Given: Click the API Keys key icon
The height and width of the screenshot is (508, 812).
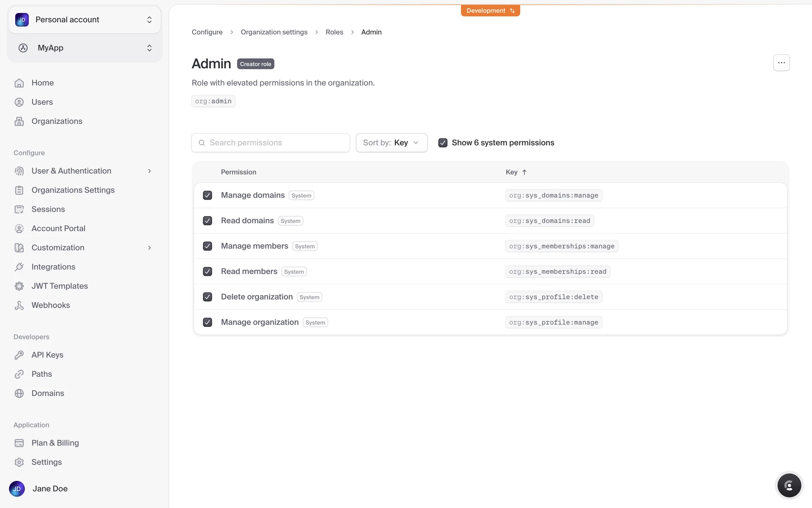Looking at the screenshot, I should point(19,355).
